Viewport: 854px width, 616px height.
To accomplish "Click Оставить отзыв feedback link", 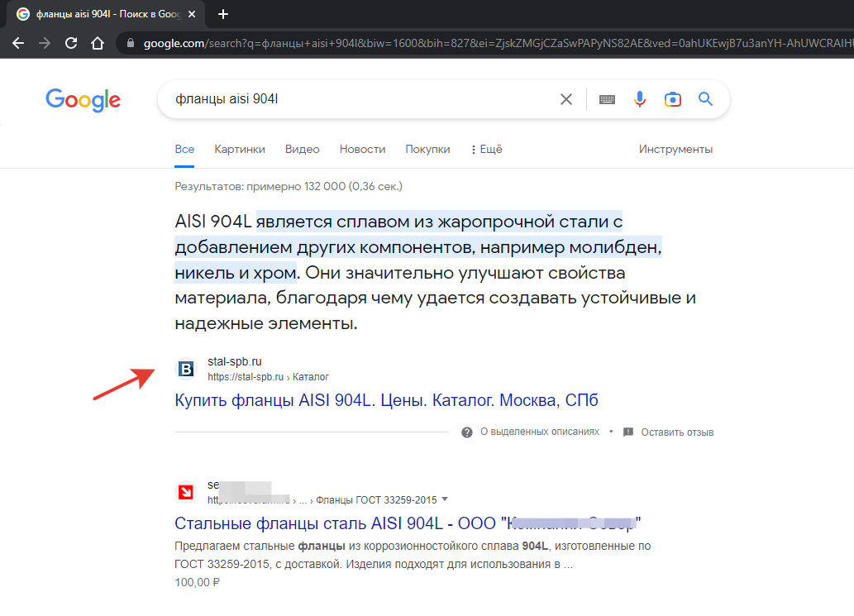I will [x=676, y=432].
